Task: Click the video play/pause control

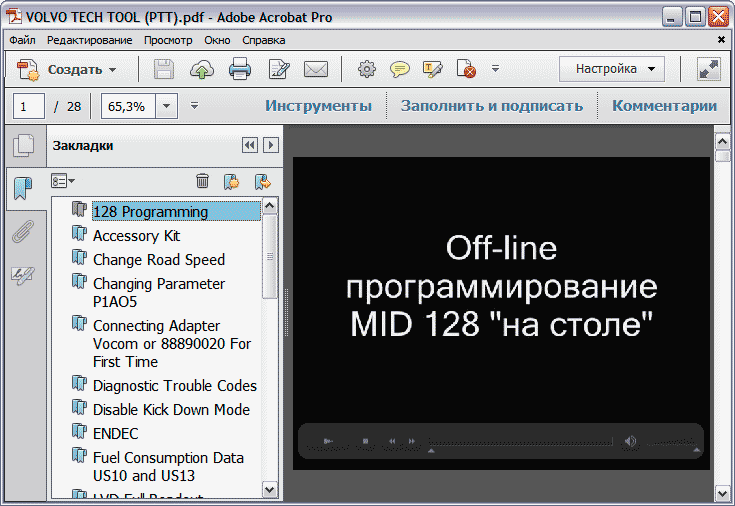Action: 328,441
